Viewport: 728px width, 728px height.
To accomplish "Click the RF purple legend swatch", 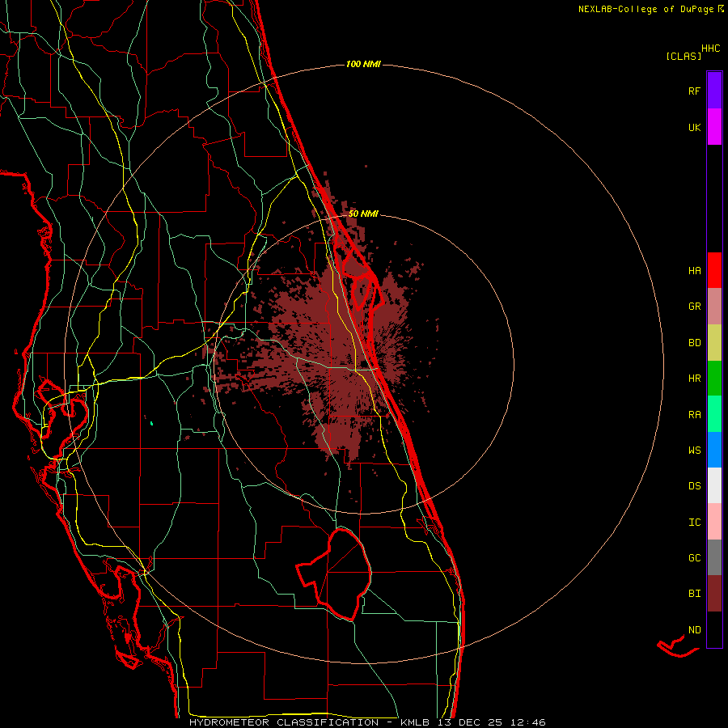I will (714, 91).
